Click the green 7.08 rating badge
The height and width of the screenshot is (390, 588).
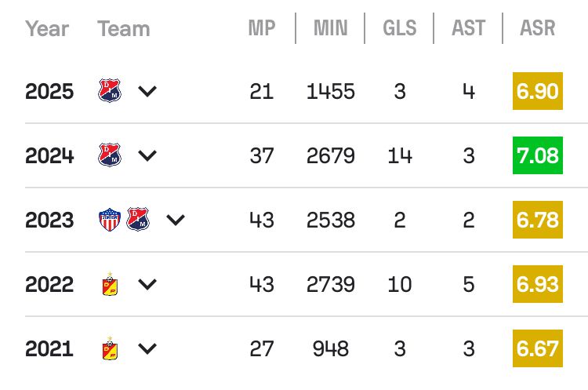point(537,155)
